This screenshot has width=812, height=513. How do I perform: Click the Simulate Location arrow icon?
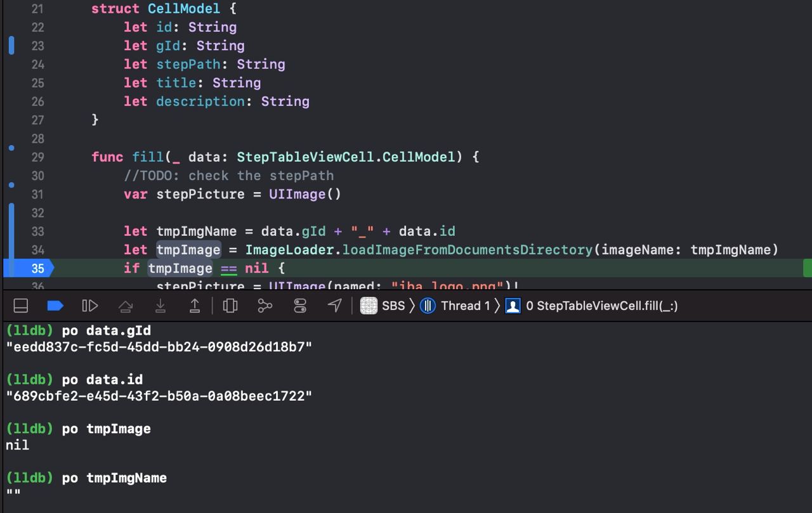(334, 306)
